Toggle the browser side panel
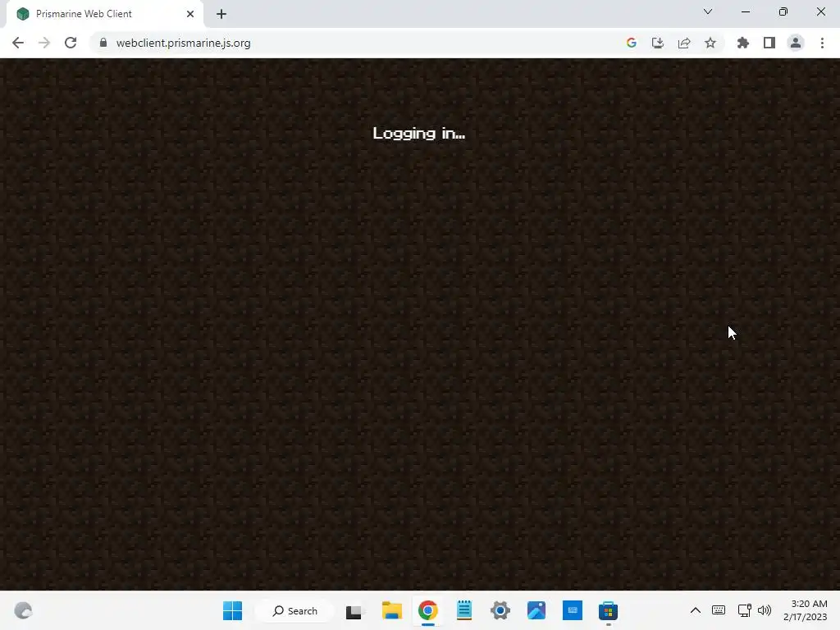840x630 pixels. pos(769,43)
